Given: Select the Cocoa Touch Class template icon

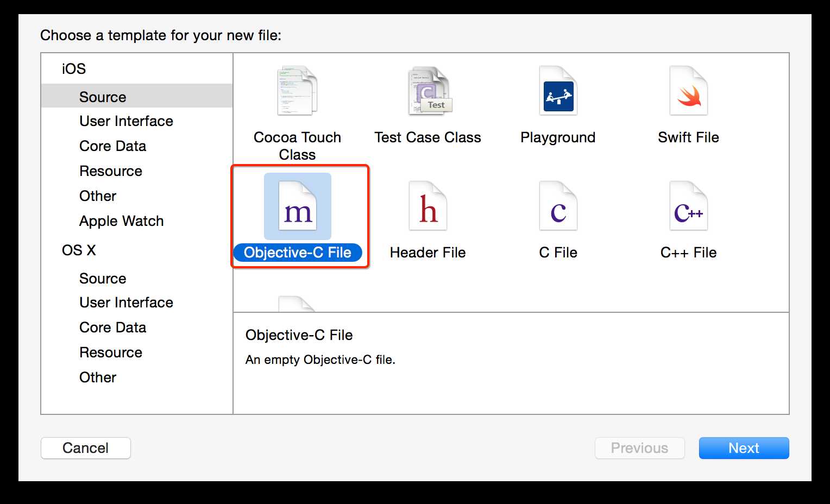Looking at the screenshot, I should pyautogui.click(x=297, y=91).
